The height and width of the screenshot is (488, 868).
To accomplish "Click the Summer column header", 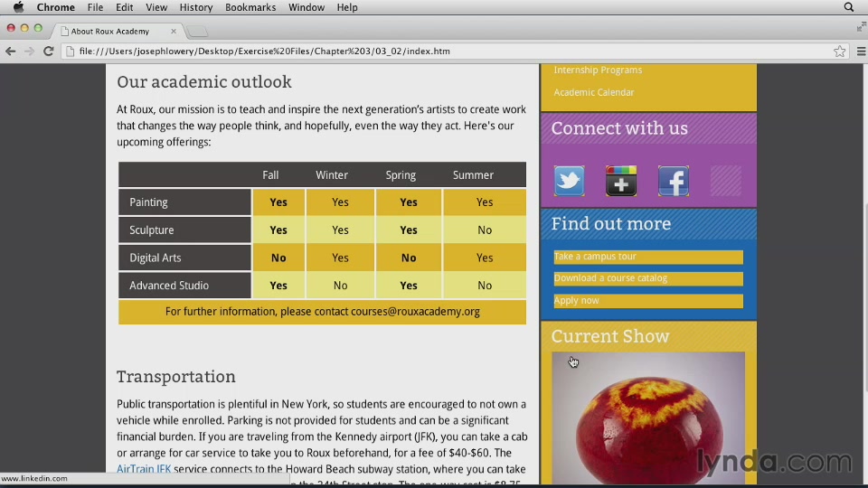I will click(473, 174).
